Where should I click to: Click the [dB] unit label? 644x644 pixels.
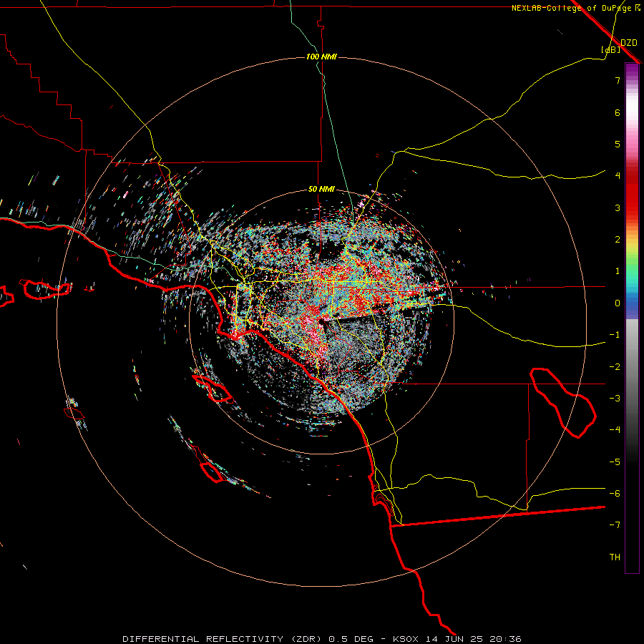[x=611, y=49]
